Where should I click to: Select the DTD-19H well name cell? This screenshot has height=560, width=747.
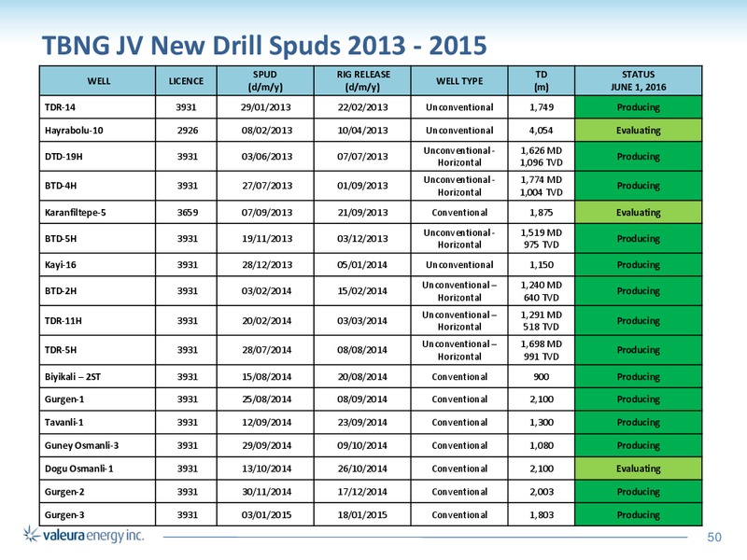(x=98, y=157)
